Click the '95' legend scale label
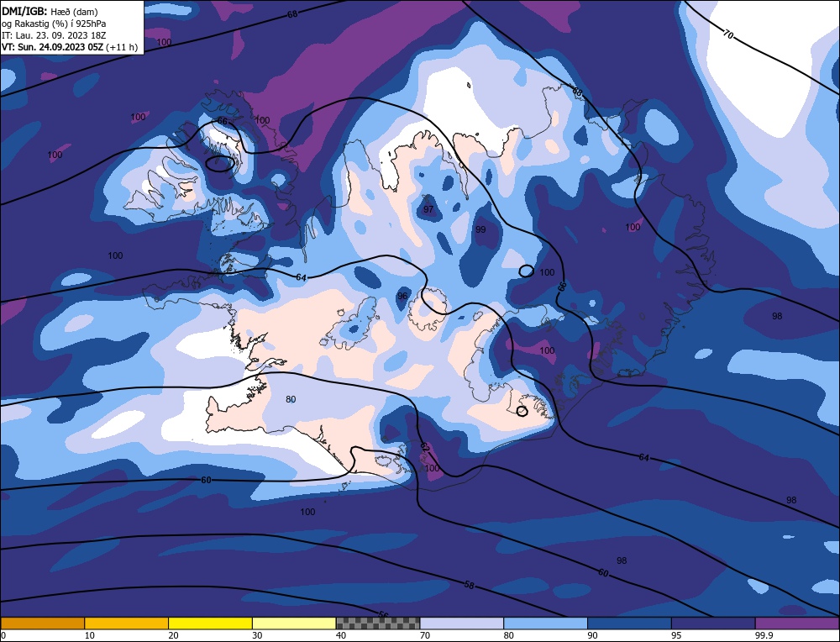 [x=676, y=635]
